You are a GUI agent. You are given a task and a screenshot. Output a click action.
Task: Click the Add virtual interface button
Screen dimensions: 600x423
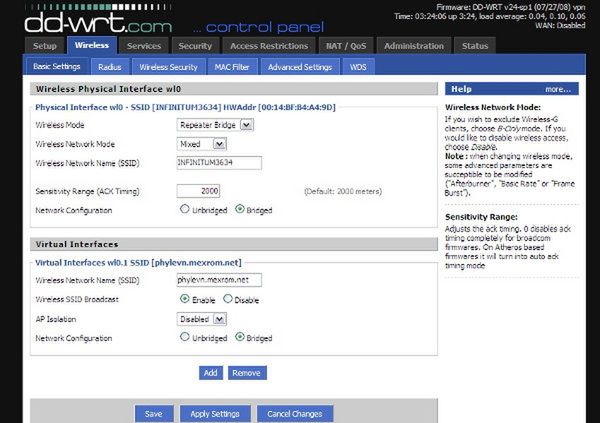point(211,373)
